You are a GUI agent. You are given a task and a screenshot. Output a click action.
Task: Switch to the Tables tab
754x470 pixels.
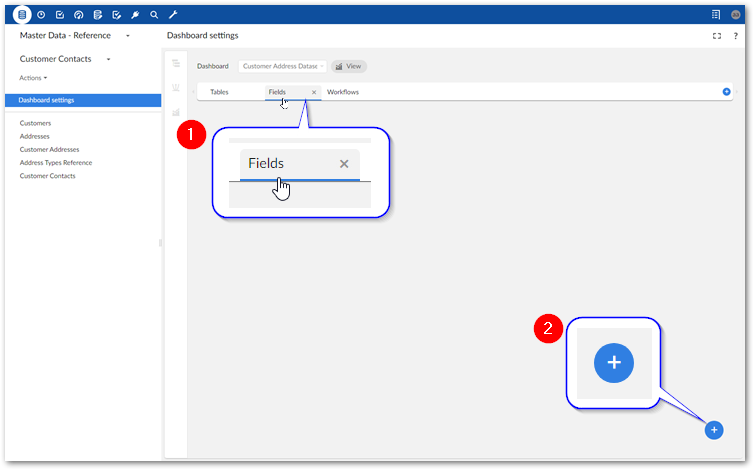[x=219, y=92]
